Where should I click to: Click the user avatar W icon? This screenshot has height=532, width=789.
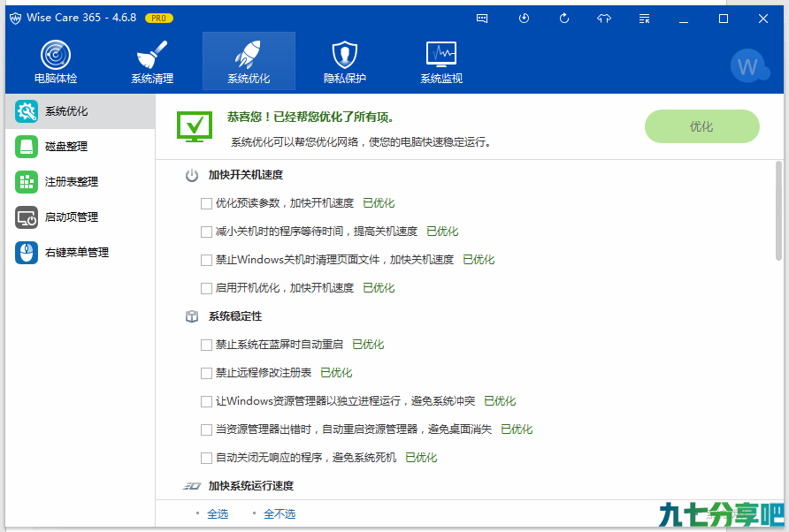pos(748,65)
